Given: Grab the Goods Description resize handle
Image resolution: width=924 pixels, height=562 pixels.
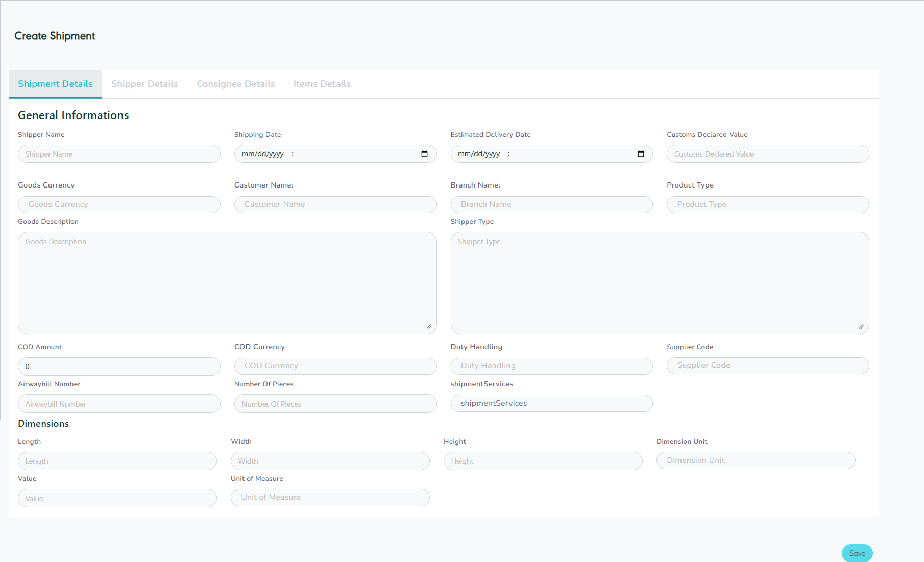Looking at the screenshot, I should pos(429,326).
